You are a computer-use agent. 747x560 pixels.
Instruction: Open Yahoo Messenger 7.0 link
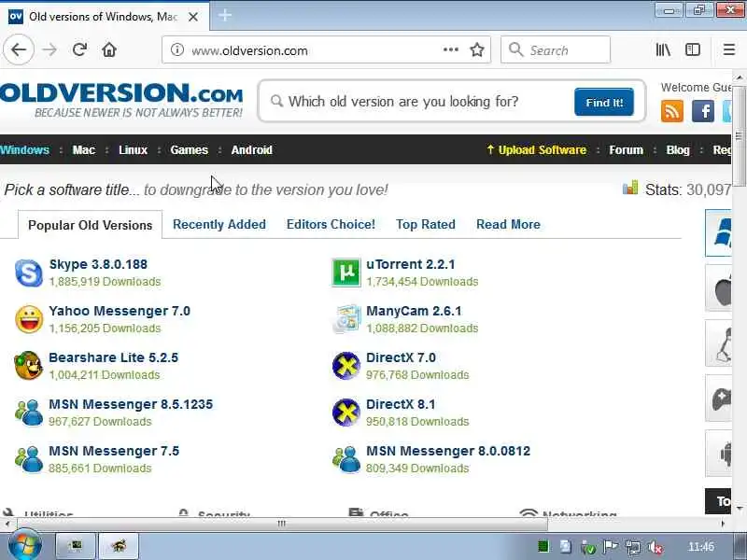[120, 311]
